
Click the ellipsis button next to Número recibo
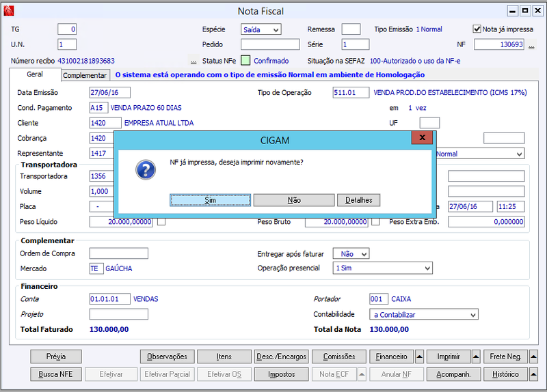(x=194, y=61)
